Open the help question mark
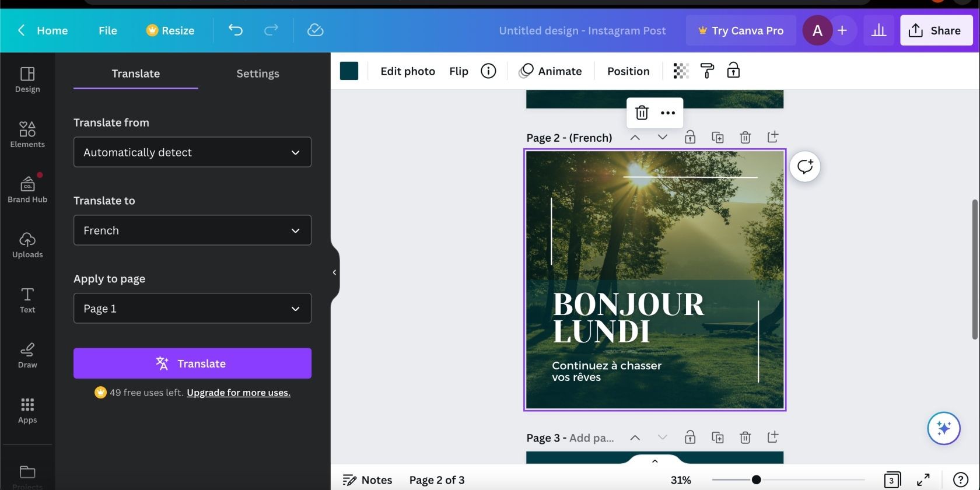This screenshot has height=490, width=980. tap(960, 480)
